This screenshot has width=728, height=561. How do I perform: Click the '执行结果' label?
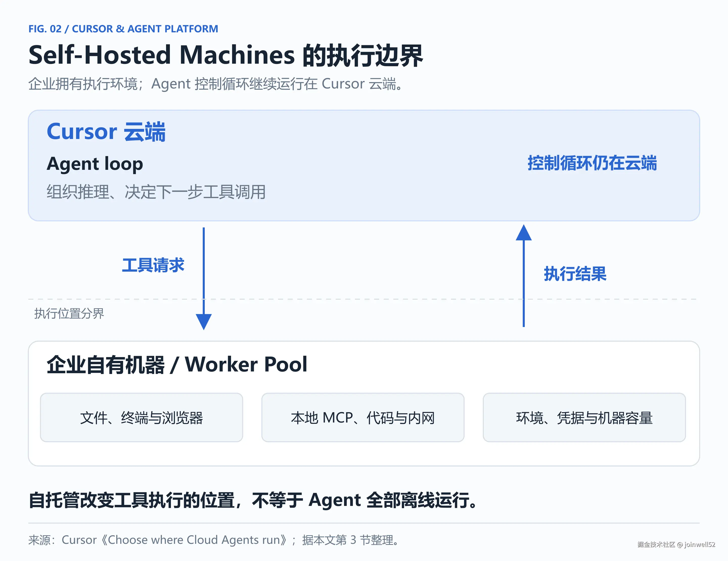click(x=575, y=274)
